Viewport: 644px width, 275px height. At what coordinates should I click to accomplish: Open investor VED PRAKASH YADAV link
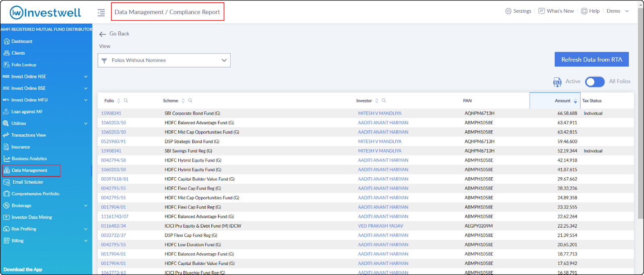pos(380,226)
